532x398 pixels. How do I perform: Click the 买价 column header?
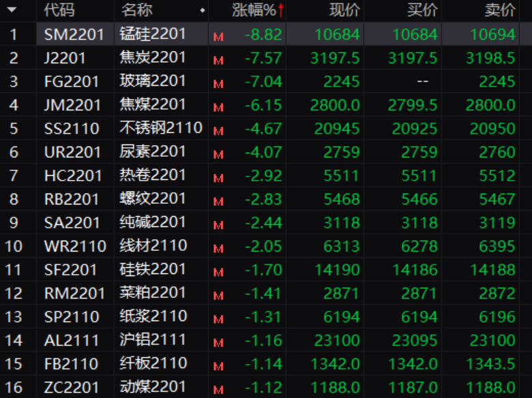(422, 10)
